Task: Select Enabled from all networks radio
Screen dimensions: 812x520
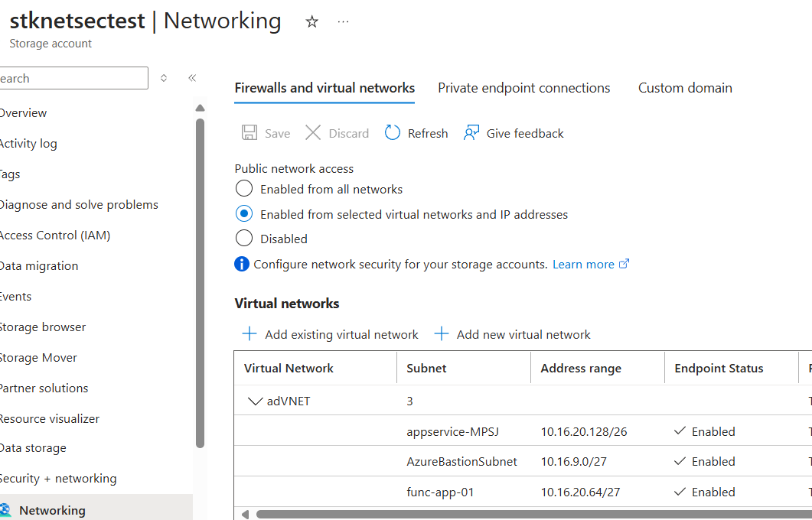Action: tap(244, 189)
